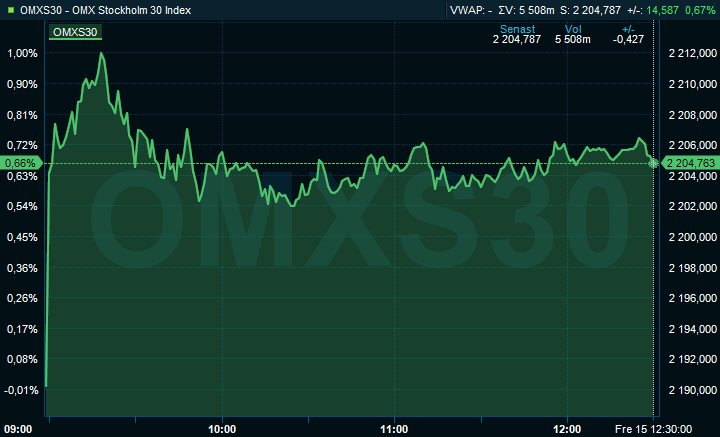The height and width of the screenshot is (437, 720).
Task: Click the Senast column label
Action: point(518,29)
